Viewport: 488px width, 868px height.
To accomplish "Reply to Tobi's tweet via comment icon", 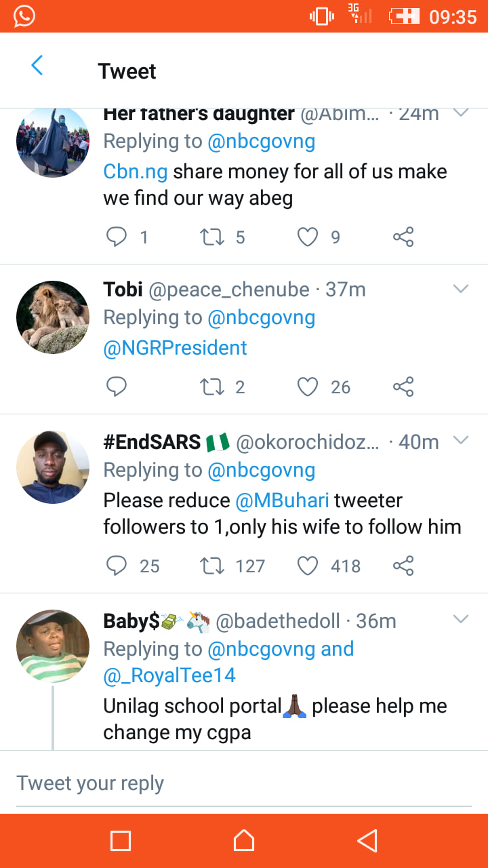I will coord(117,387).
